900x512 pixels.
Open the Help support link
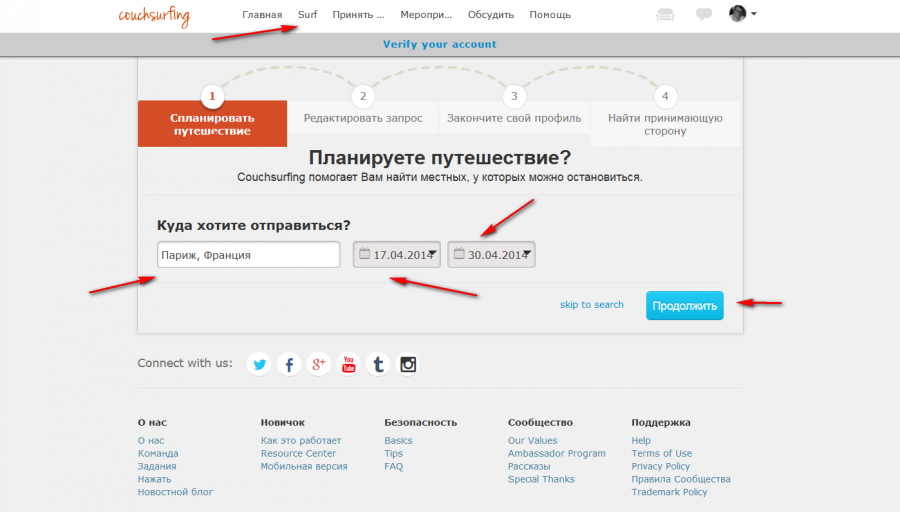point(641,440)
